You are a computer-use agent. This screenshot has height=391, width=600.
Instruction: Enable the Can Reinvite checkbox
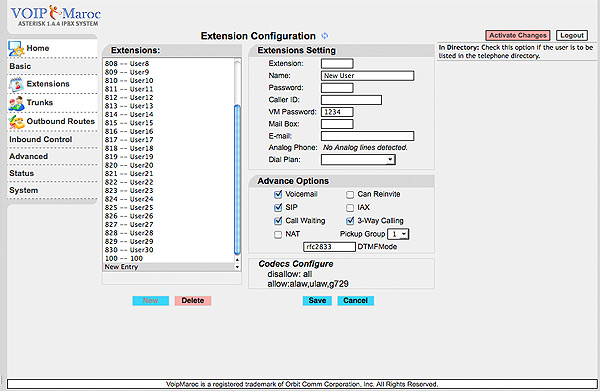[x=350, y=195]
